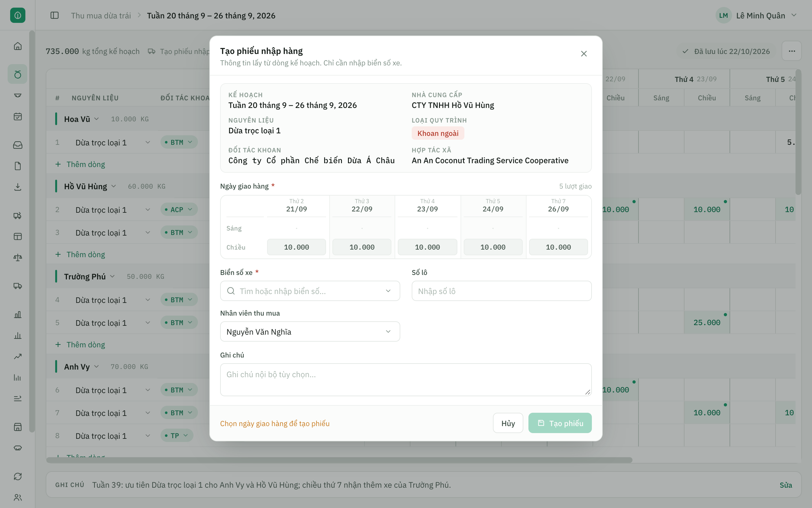Click the Thu mua dừa trái breadcrumb

point(101,16)
